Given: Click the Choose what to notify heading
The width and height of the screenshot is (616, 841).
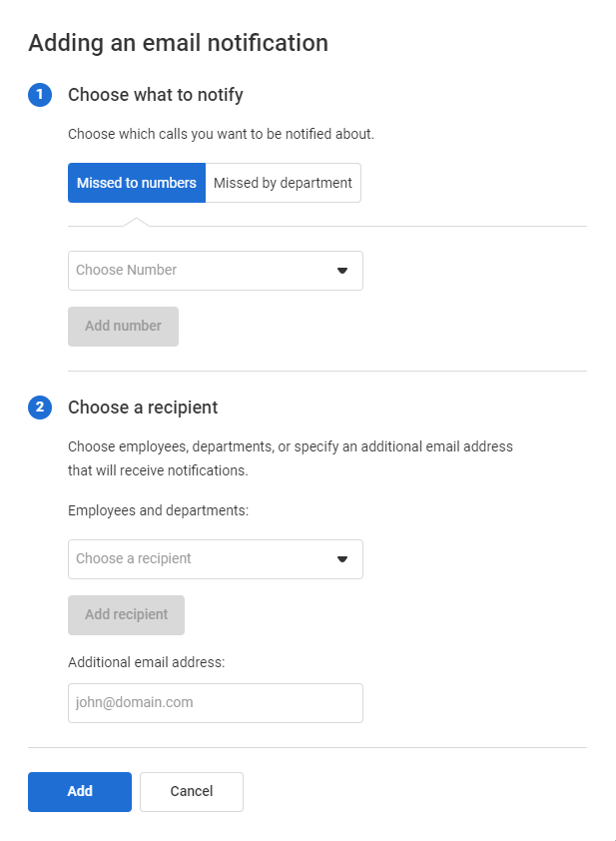Looking at the screenshot, I should click(x=156, y=95).
